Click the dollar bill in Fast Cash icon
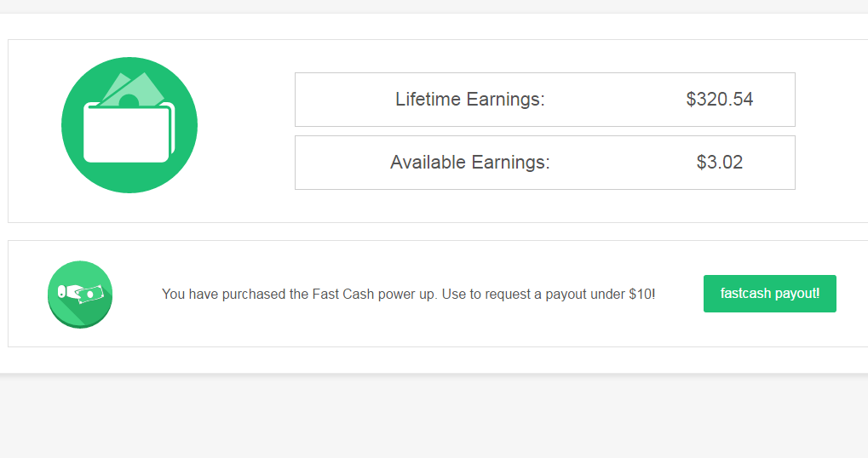 89,294
